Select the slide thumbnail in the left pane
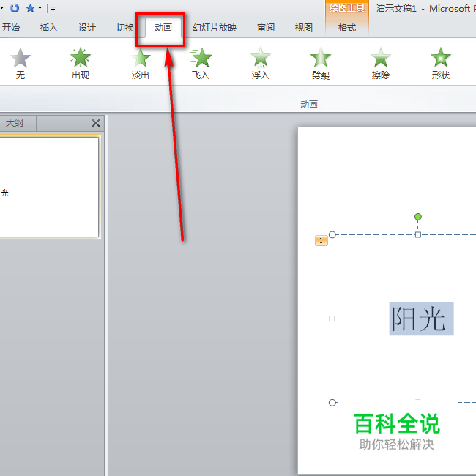 (x=49, y=187)
